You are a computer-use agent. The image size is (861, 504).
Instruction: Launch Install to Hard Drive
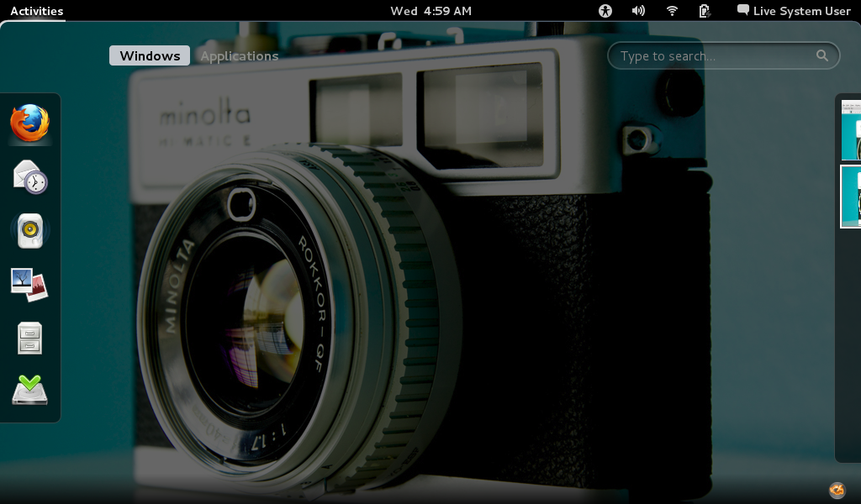[29, 390]
